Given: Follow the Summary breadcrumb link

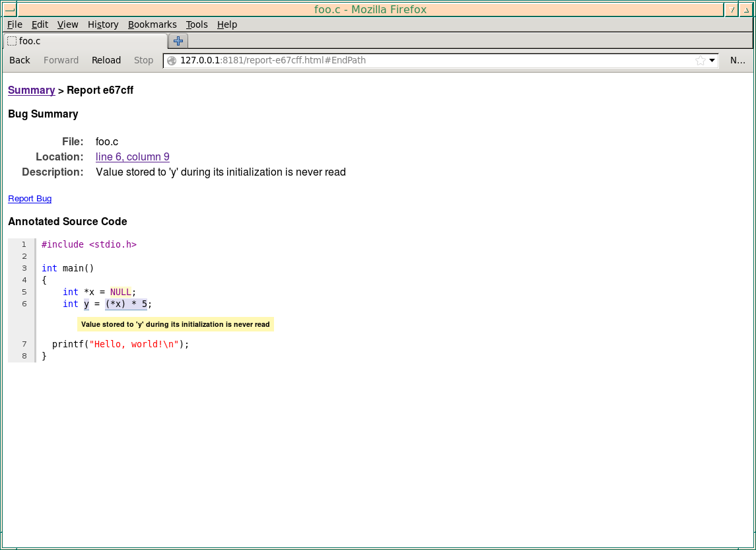Looking at the screenshot, I should click(32, 90).
